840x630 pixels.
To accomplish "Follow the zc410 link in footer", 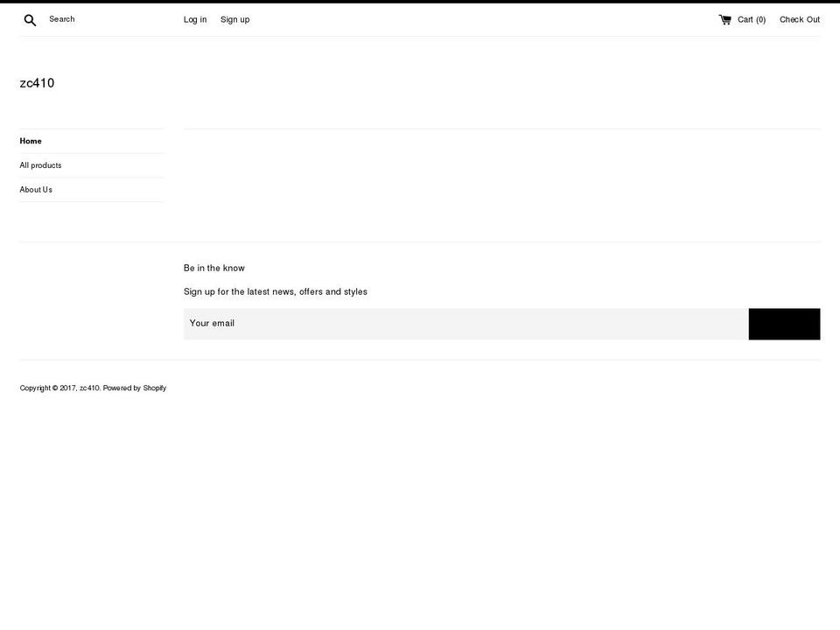I will pos(89,388).
